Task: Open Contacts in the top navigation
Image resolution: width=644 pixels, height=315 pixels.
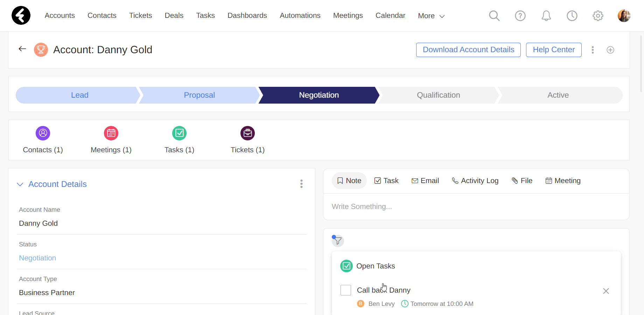Action: point(102,15)
